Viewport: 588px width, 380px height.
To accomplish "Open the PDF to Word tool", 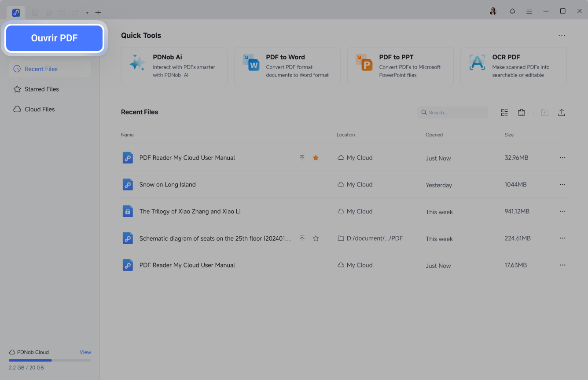I will (287, 66).
